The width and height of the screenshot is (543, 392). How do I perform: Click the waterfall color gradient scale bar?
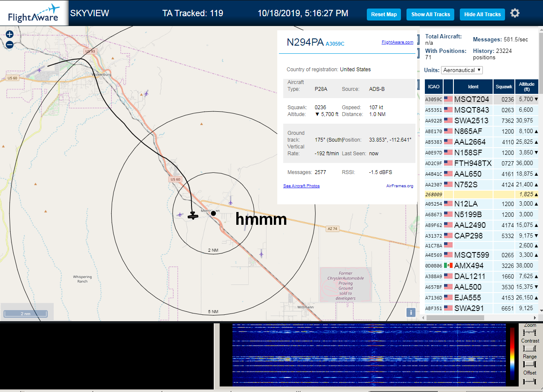(512, 354)
